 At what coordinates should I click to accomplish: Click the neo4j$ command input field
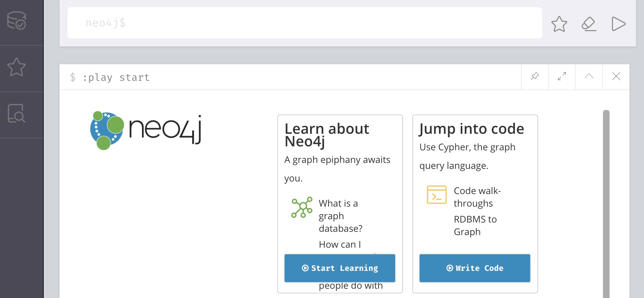[x=304, y=23]
